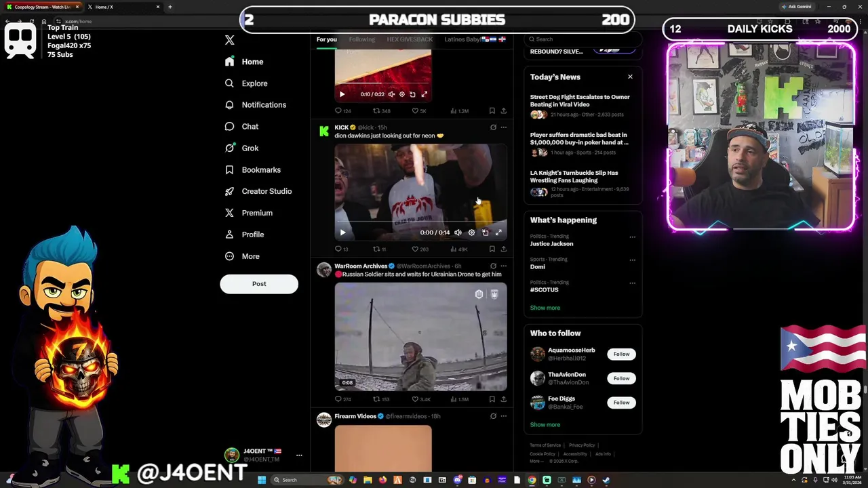Viewport: 868px width, 488px height.
Task: Open KICK video settings gear
Action: click(x=471, y=232)
